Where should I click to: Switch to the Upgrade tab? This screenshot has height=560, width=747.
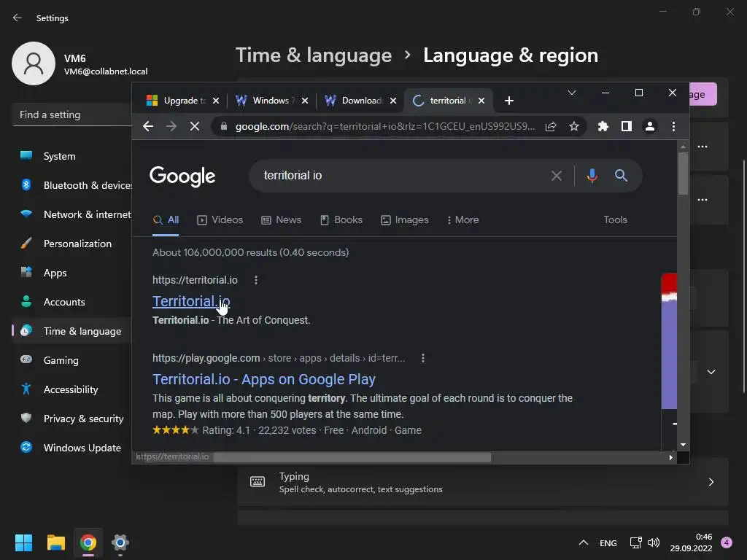177,101
